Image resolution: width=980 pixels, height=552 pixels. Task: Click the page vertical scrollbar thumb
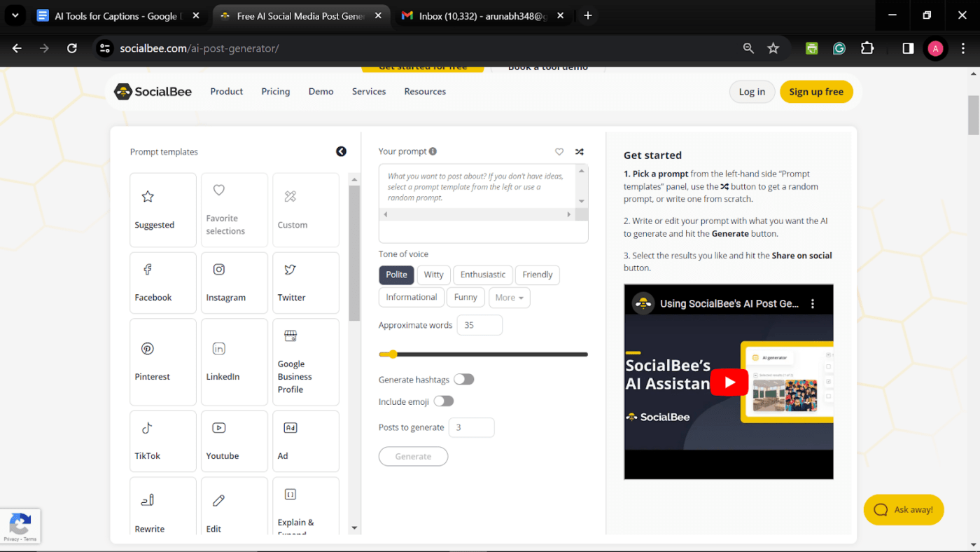[973, 115]
